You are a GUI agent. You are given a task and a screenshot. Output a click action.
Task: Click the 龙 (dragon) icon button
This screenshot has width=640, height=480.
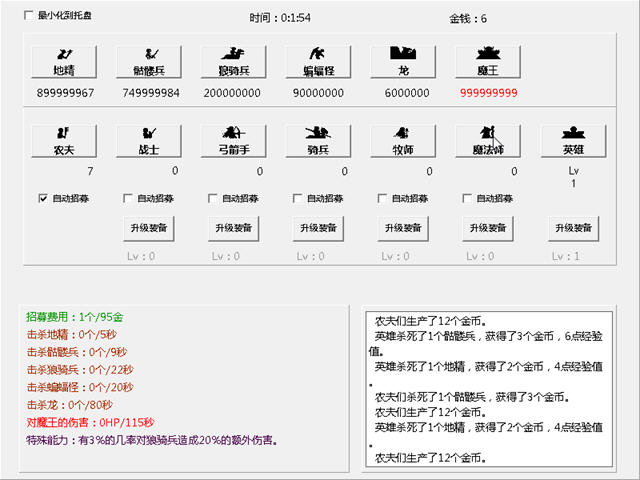coord(404,62)
